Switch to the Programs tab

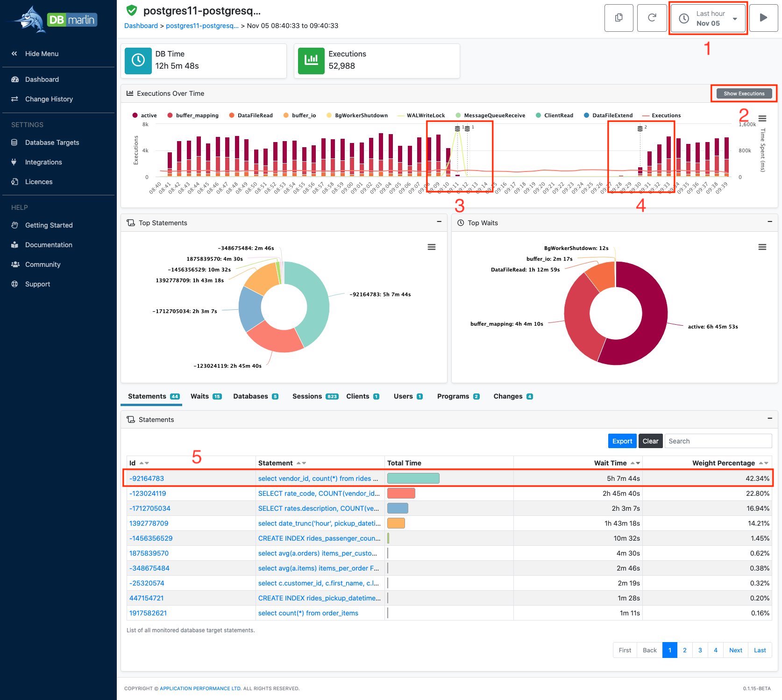click(458, 396)
